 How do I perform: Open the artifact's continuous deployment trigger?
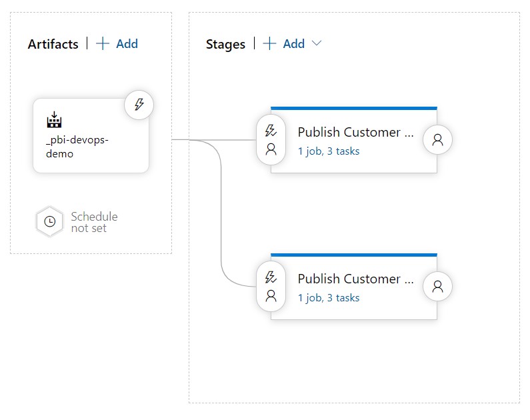(x=139, y=105)
